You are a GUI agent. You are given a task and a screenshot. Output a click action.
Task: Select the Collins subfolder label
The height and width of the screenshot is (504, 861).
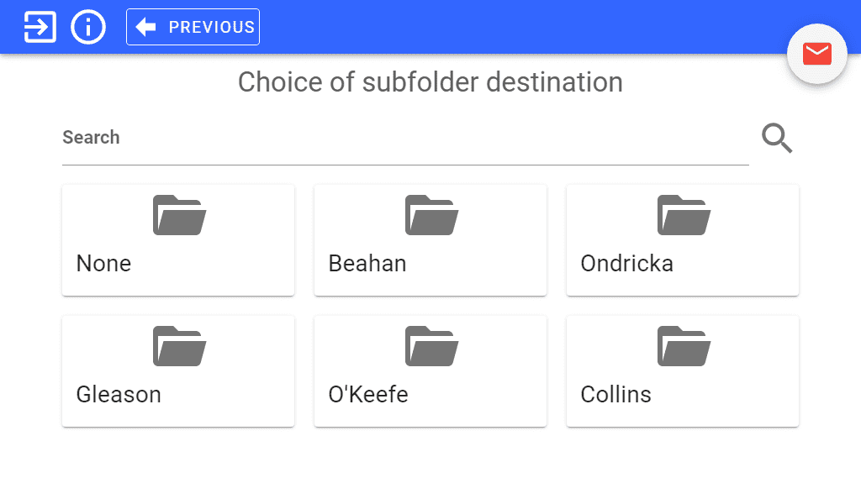click(x=615, y=395)
